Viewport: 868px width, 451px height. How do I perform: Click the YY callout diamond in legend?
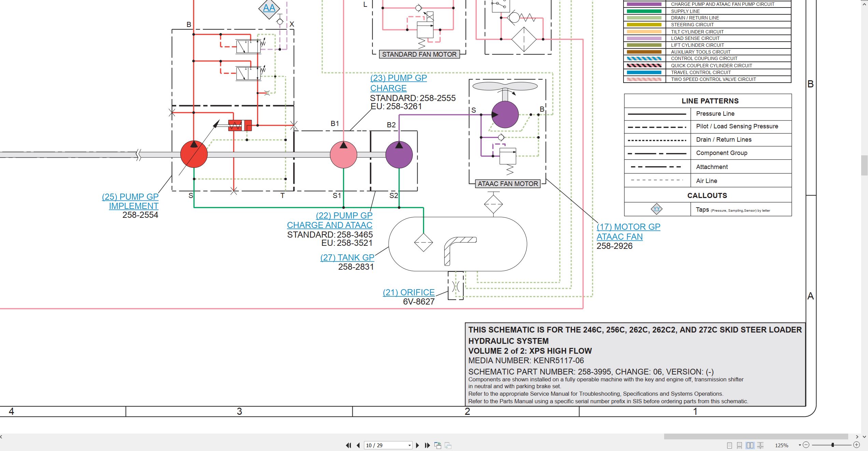(x=656, y=209)
